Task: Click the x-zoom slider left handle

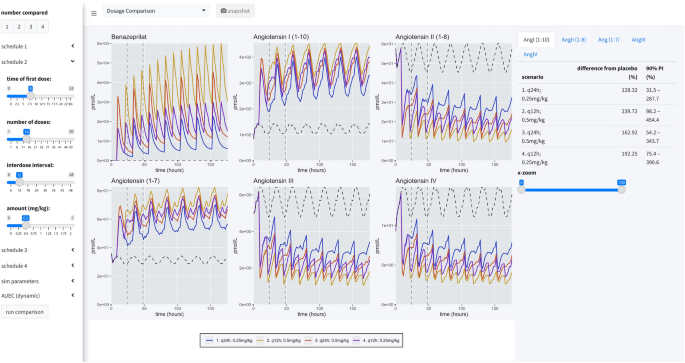Action: tap(522, 190)
